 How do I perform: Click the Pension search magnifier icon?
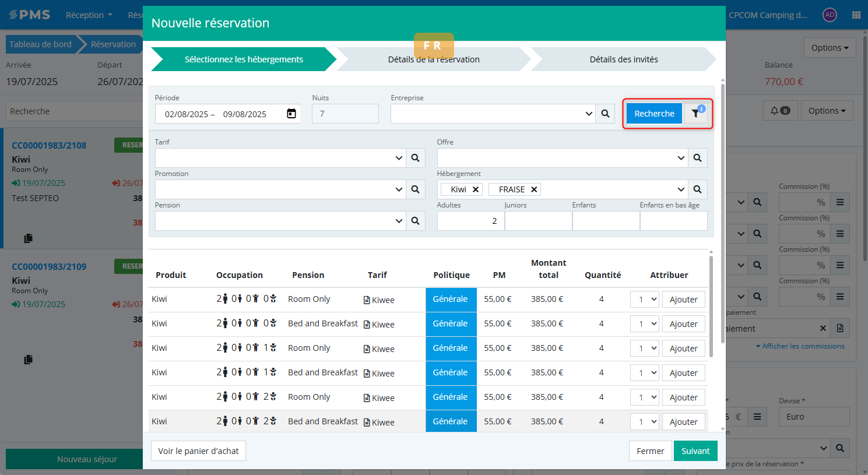[x=415, y=221]
